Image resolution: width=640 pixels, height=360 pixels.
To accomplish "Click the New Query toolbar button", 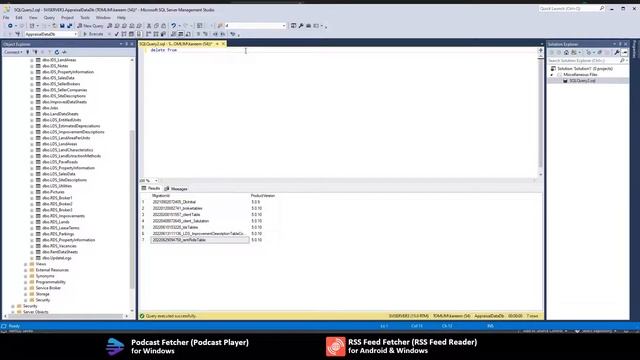I will coord(90,26).
